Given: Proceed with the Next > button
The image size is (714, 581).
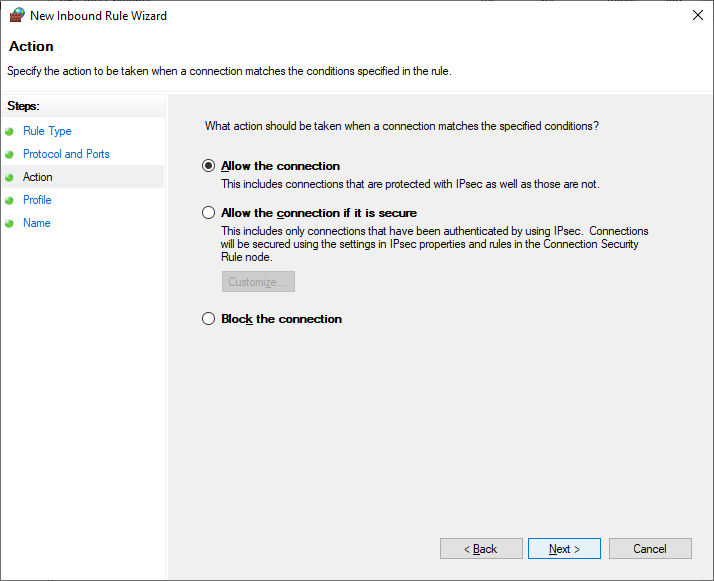Looking at the screenshot, I should [564, 549].
